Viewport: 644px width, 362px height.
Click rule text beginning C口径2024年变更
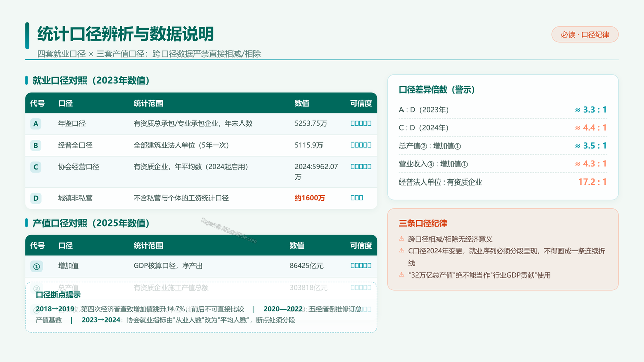(506, 256)
